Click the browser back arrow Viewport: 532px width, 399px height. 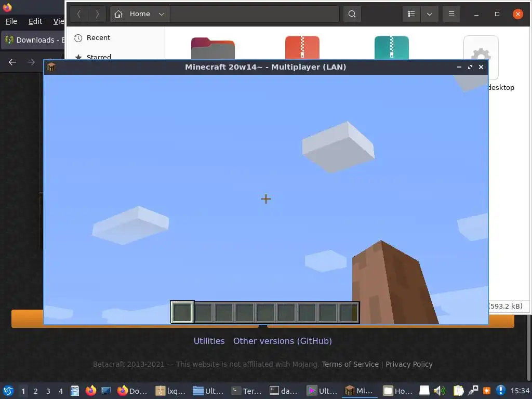(x=12, y=62)
